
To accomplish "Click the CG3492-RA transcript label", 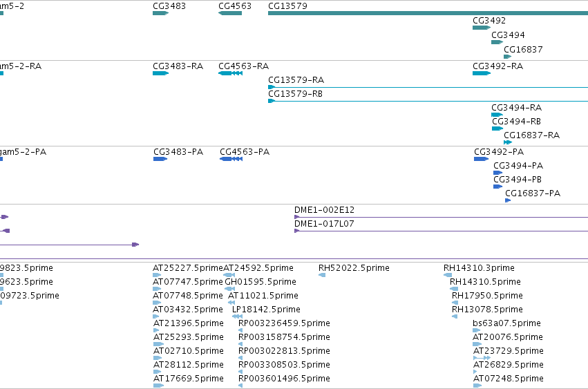I will click(497, 66).
